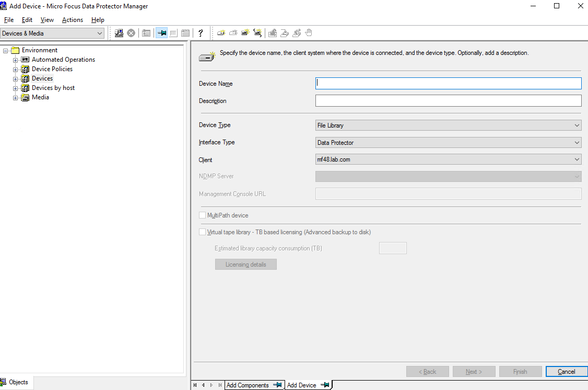
Task: Toggle the MultiPath device checkbox
Action: pyautogui.click(x=203, y=215)
